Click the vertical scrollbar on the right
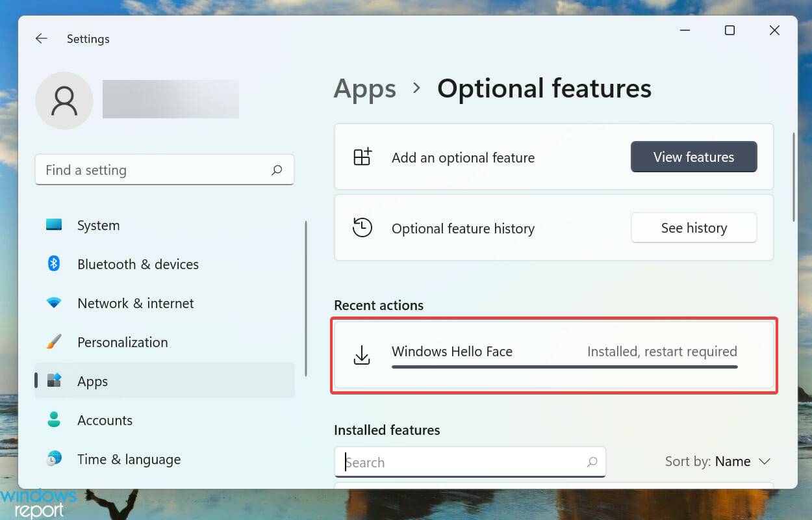This screenshot has width=812, height=520. tap(794, 175)
